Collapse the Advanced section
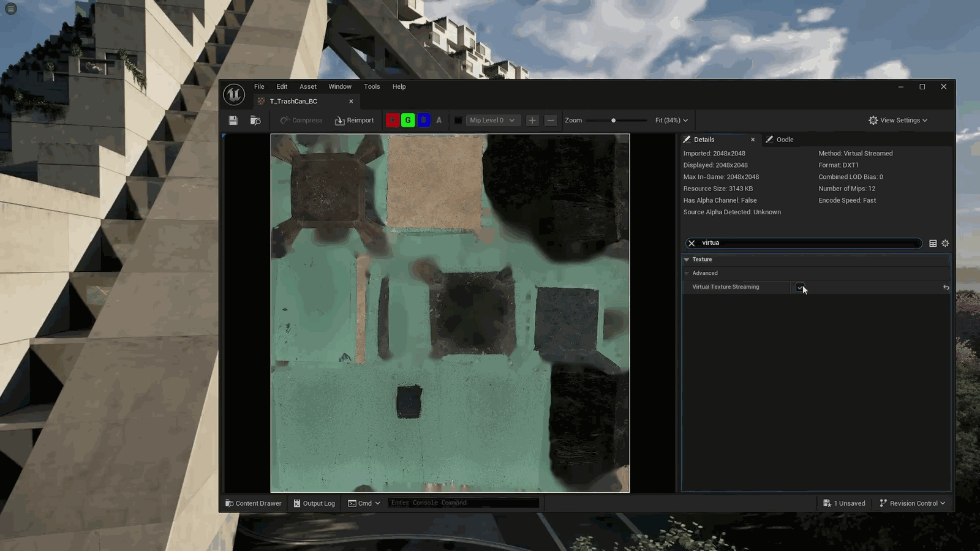Image resolution: width=980 pixels, height=551 pixels. (x=687, y=273)
